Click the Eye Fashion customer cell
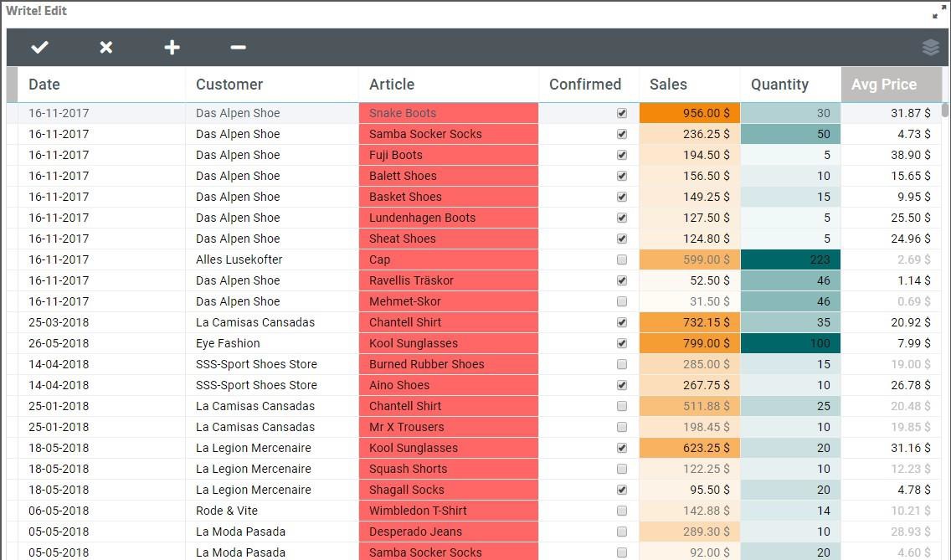 [x=272, y=343]
